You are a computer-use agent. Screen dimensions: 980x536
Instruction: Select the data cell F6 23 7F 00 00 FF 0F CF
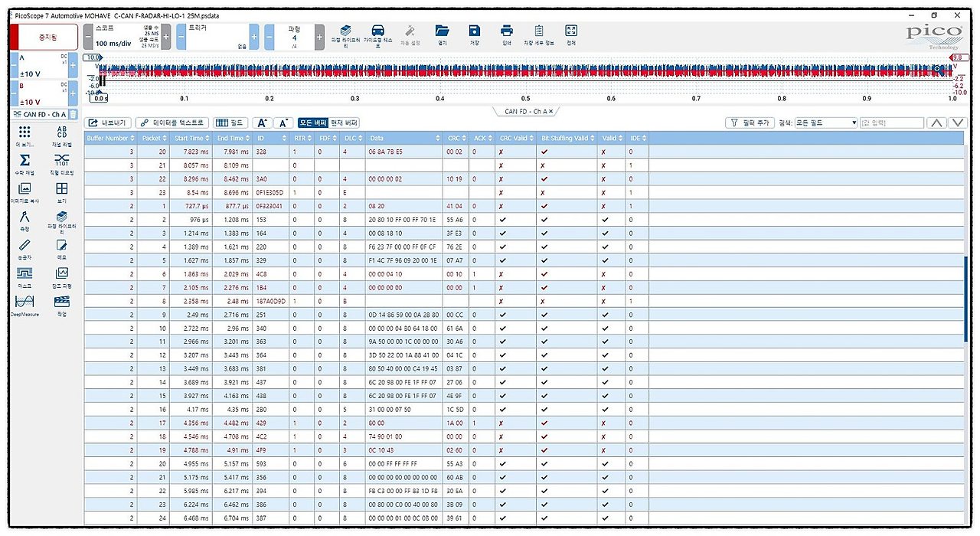tap(403, 248)
